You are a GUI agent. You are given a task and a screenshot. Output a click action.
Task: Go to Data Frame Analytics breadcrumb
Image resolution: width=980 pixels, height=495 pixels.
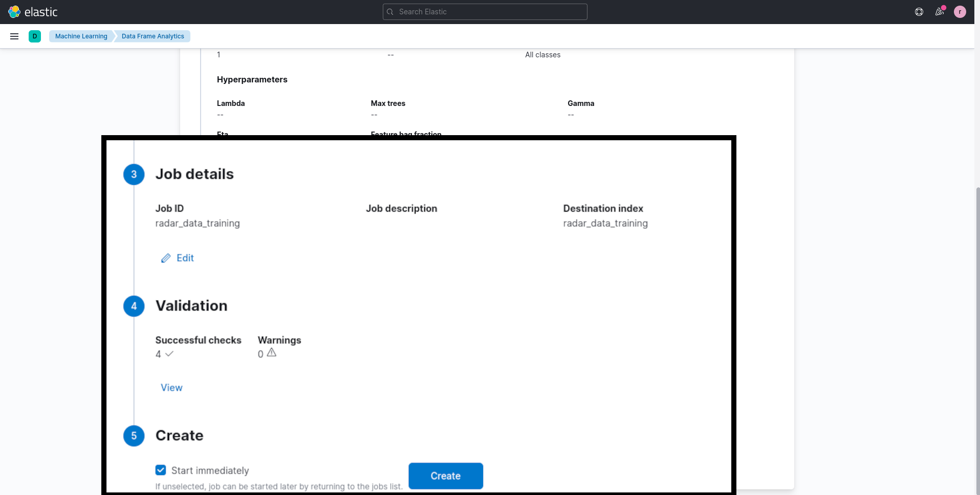click(x=153, y=36)
